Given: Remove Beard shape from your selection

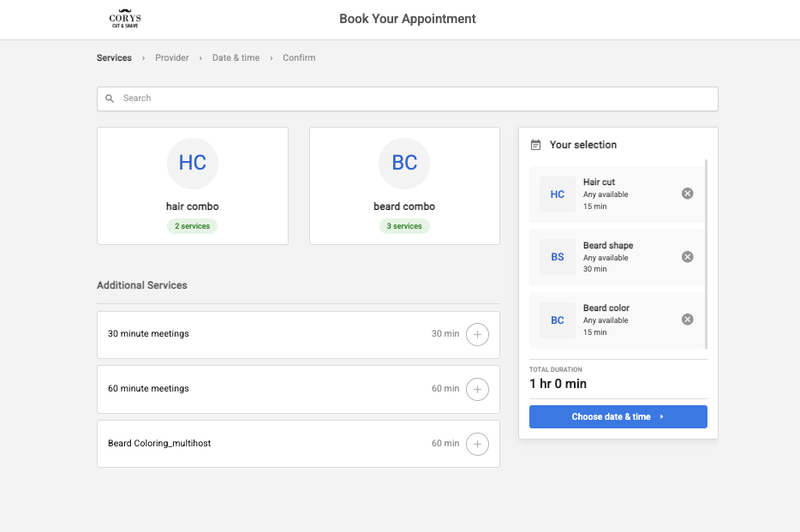Looking at the screenshot, I should click(687, 256).
